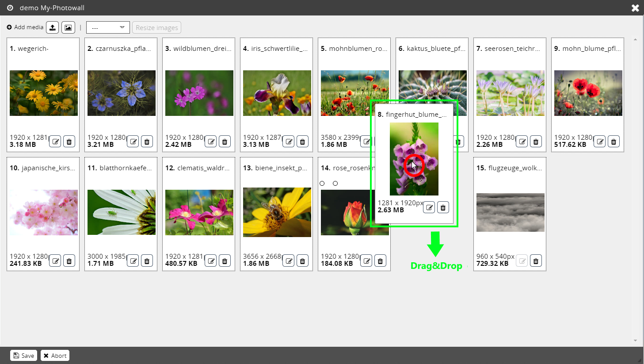The width and height of the screenshot is (644, 364).
Task: Open the '---' action dropdown
Action: 108,27
